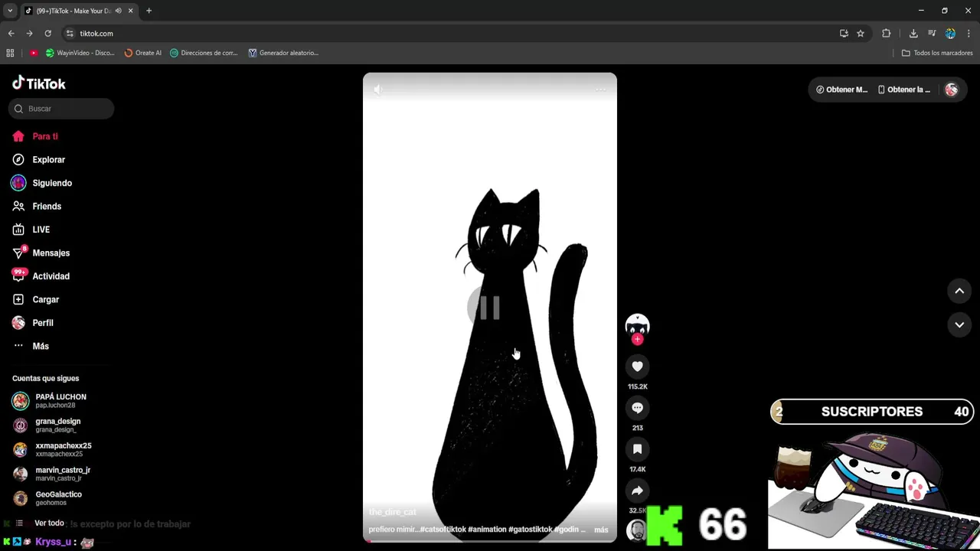Open the WayinVideo bookmark

click(x=80, y=53)
